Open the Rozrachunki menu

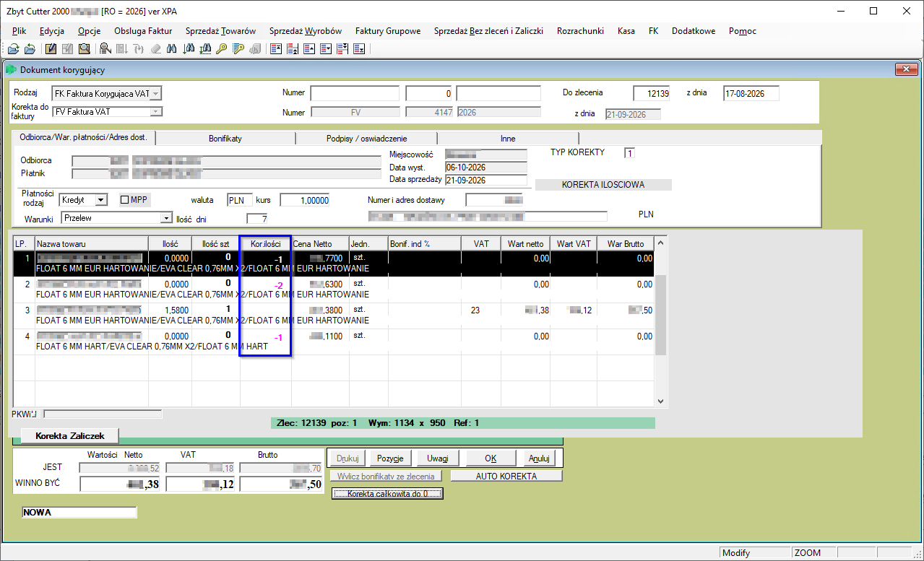tap(580, 31)
